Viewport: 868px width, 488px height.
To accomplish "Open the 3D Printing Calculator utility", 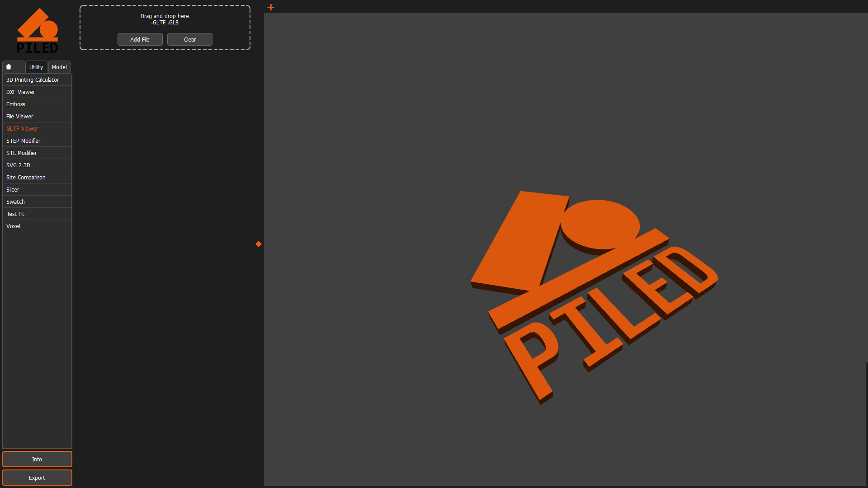I will (32, 80).
